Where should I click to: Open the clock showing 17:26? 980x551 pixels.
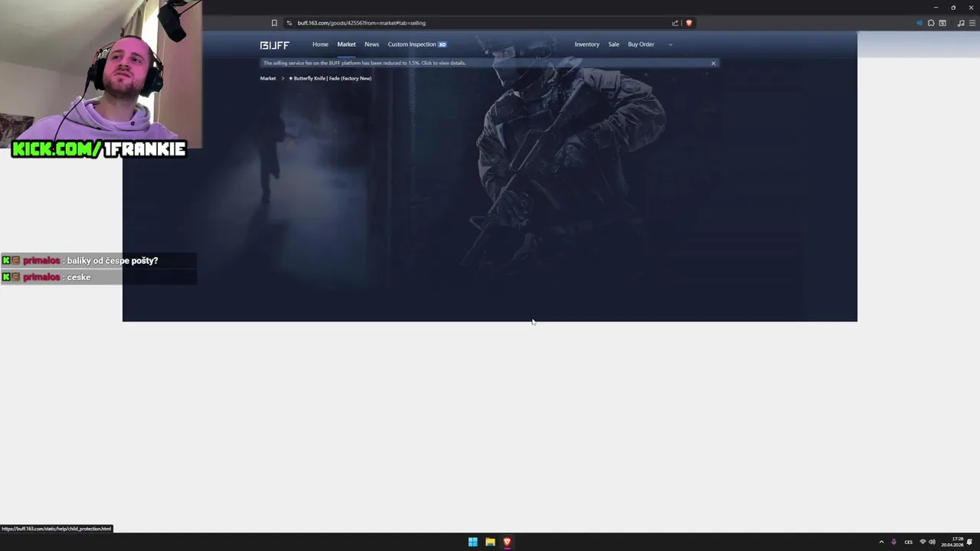coord(952,542)
